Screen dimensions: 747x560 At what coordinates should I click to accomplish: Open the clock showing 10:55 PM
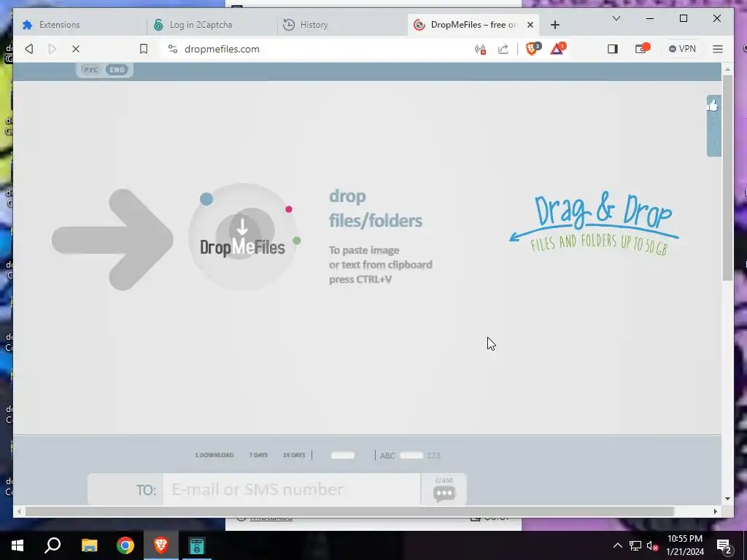[x=685, y=545]
